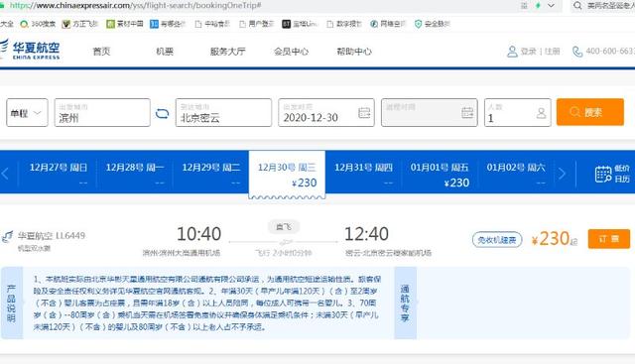This screenshot has width=635, height=364.
Task: Click the 10:40 departure time
Action: click(x=198, y=234)
